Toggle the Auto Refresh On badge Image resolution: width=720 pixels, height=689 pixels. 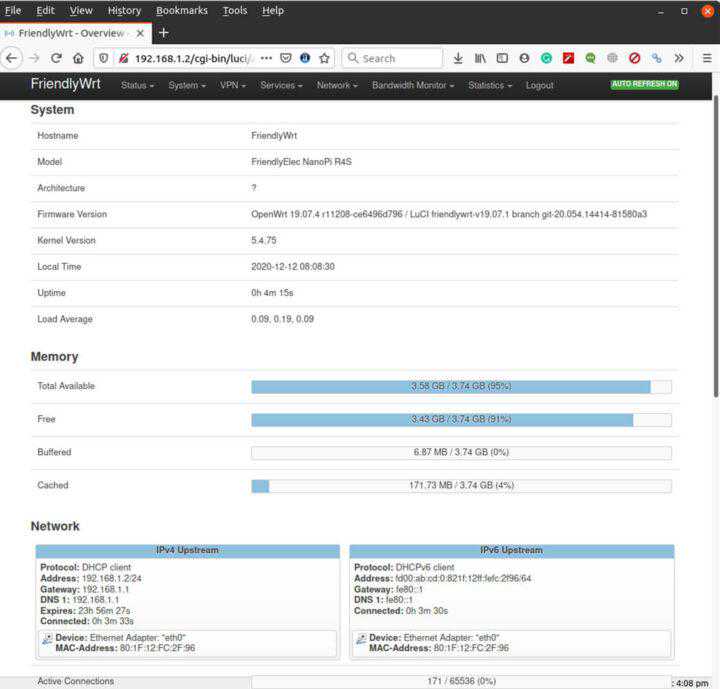(x=644, y=84)
